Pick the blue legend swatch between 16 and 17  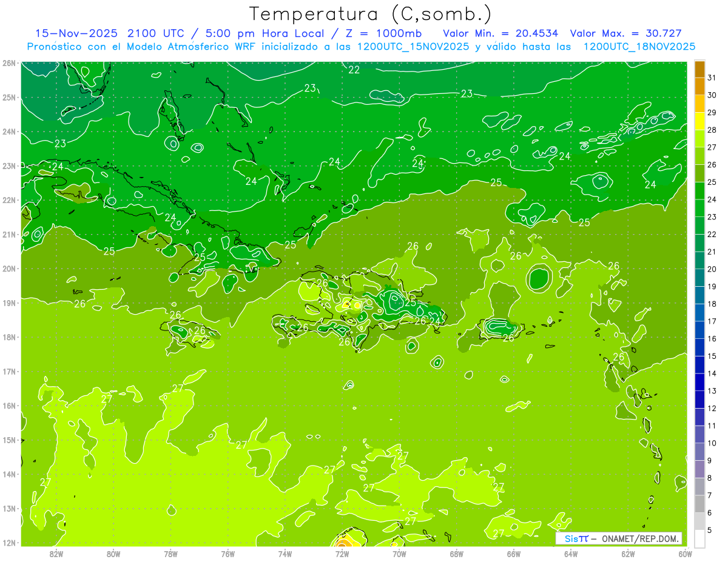(699, 330)
